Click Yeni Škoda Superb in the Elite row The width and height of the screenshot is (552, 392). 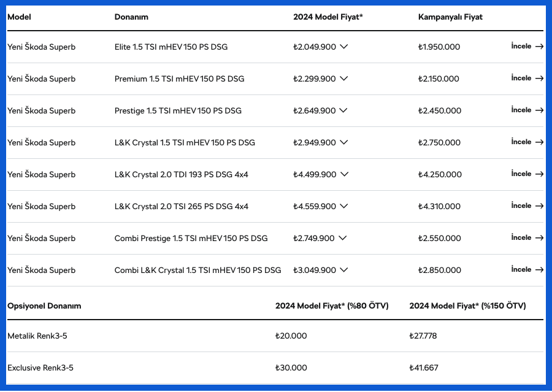(42, 47)
